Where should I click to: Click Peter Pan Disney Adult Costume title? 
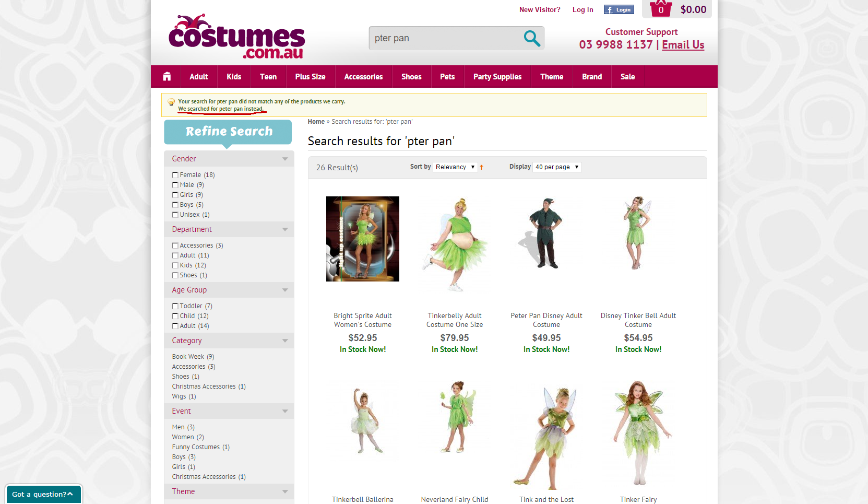[x=546, y=320]
